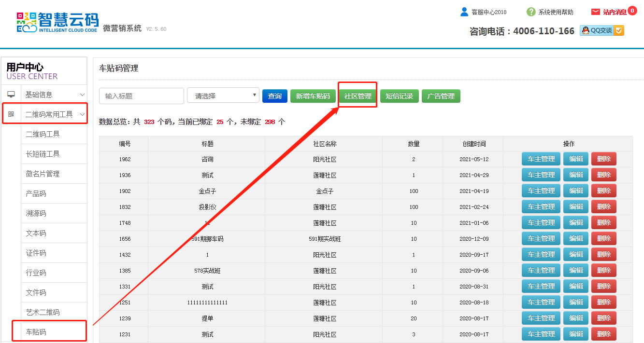
Task: Focus the 输入标题 search input field
Action: point(141,96)
